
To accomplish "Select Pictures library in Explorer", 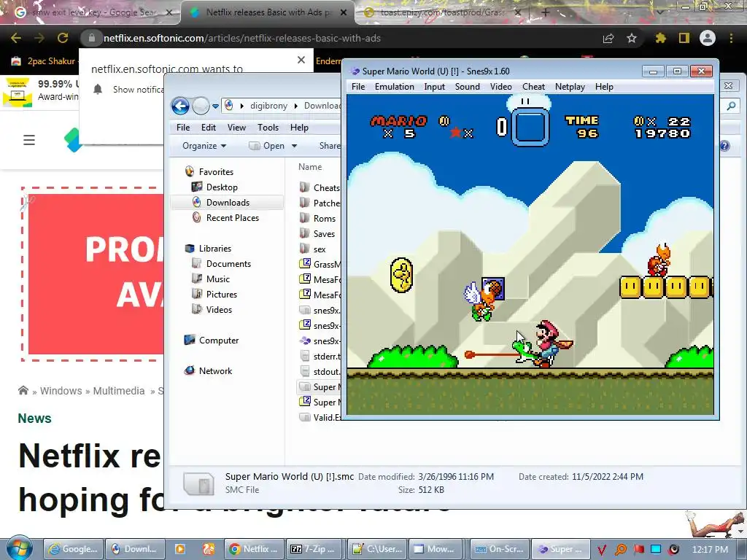I will (221, 295).
